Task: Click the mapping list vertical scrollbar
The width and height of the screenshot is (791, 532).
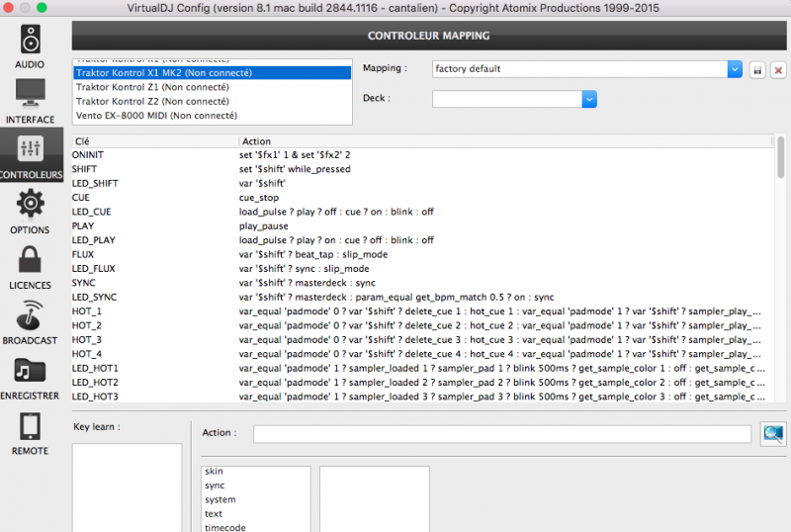Action: tap(781, 158)
